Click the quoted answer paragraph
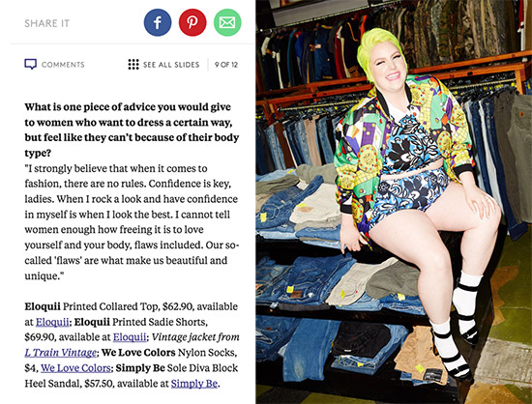The width and height of the screenshot is (532, 404). tap(132, 222)
